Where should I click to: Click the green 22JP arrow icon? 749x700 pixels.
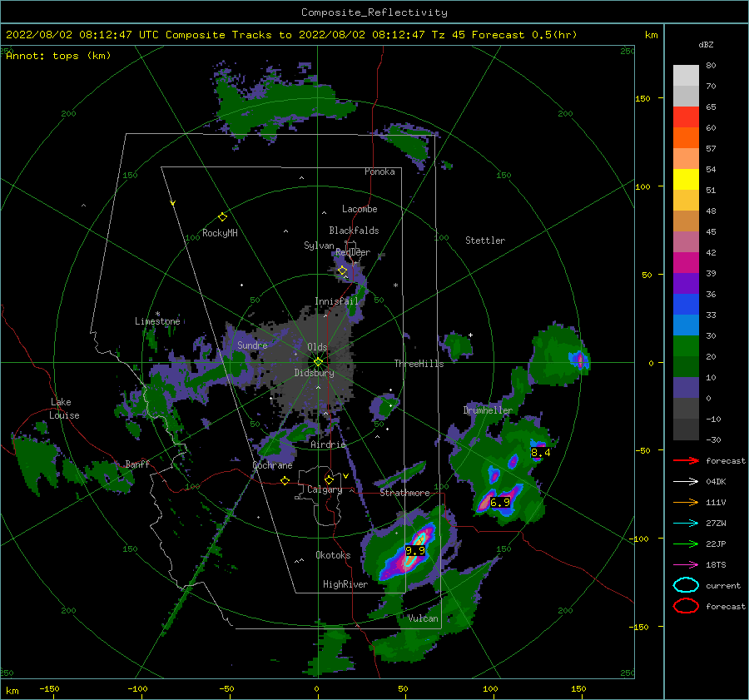[x=686, y=544]
